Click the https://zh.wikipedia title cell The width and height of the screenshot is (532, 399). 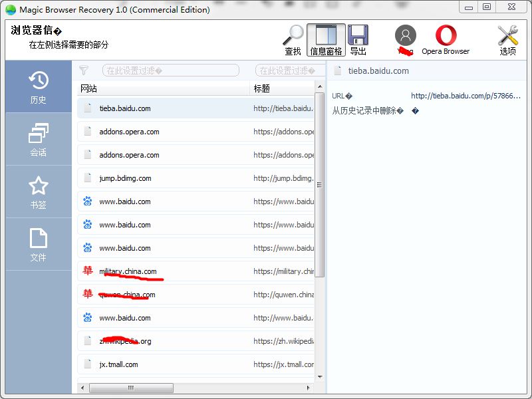click(283, 341)
